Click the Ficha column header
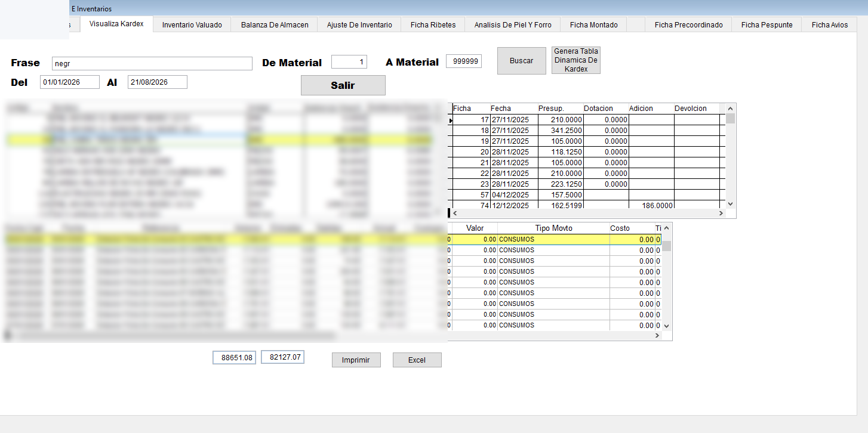Image resolution: width=868 pixels, height=433 pixels. 470,109
